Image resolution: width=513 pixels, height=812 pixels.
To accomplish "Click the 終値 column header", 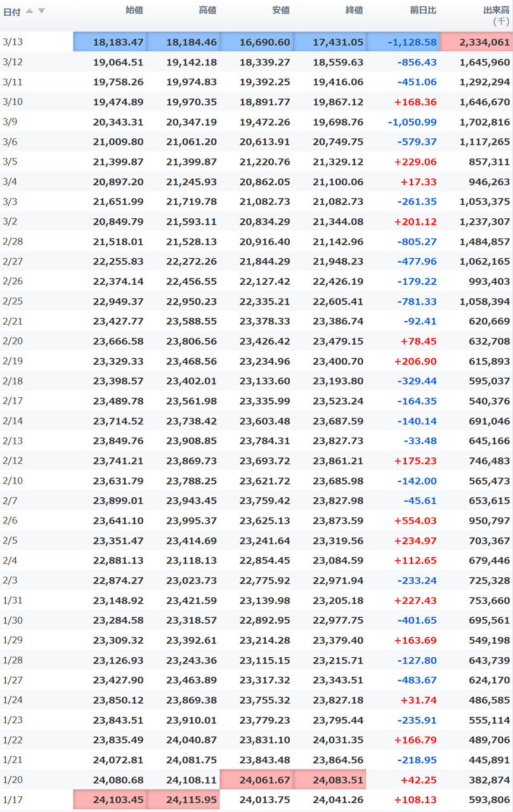I will coord(354,10).
